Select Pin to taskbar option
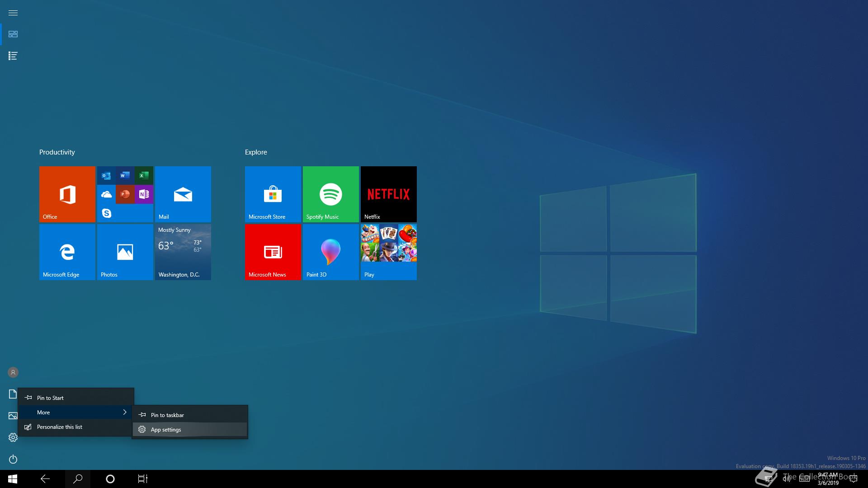Viewport: 868px width, 488px height. click(190, 415)
